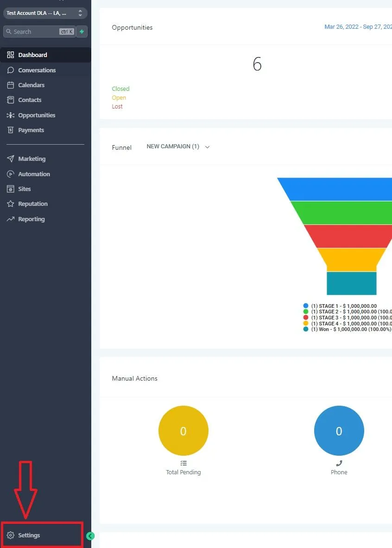Click the Contacts address book icon

point(11,100)
